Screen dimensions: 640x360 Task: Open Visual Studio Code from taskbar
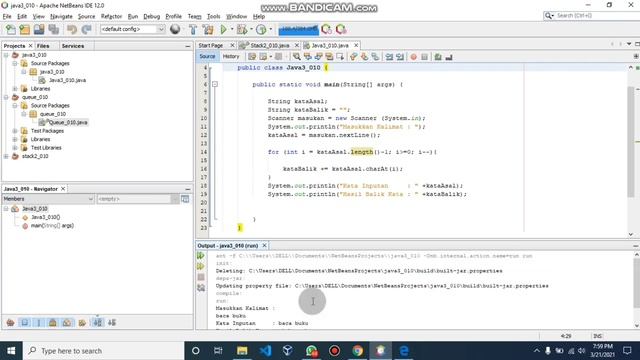click(x=265, y=351)
